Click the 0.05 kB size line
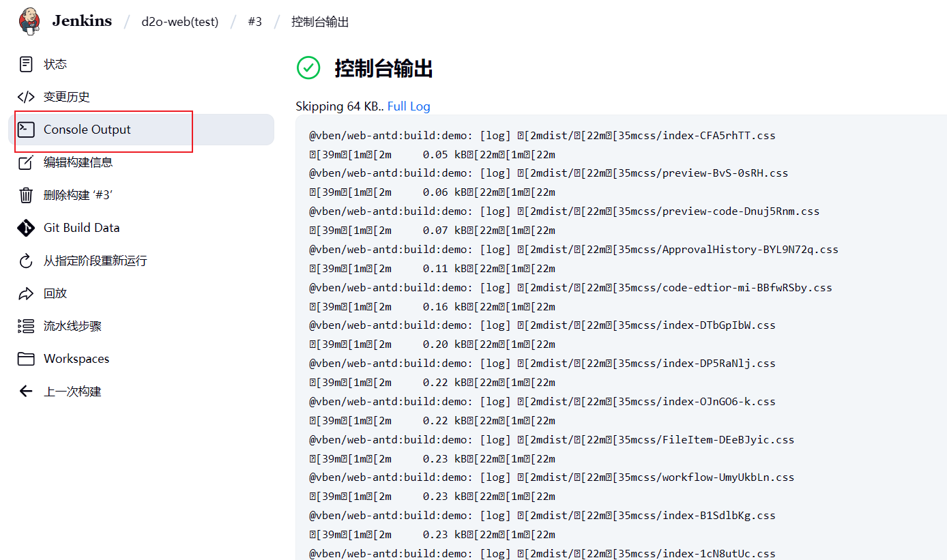The height and width of the screenshot is (560, 947). click(433, 154)
